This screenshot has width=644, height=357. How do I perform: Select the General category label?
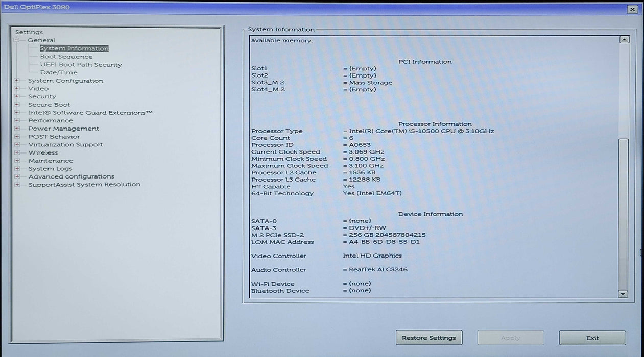(41, 40)
